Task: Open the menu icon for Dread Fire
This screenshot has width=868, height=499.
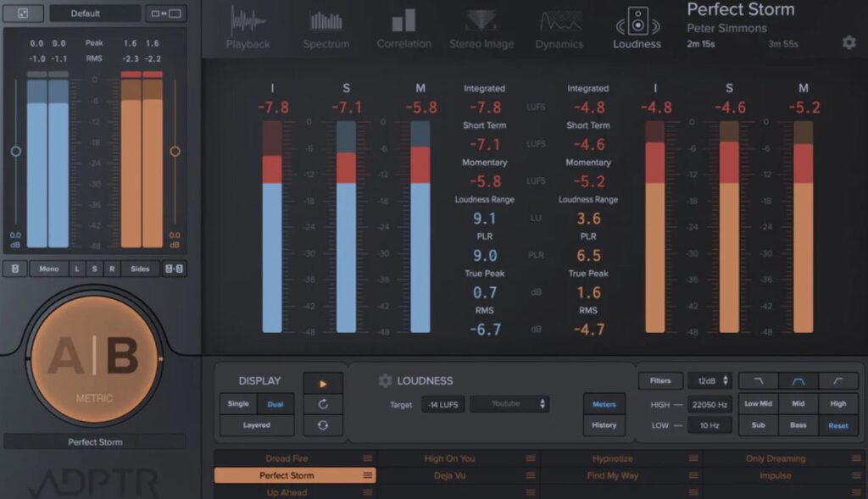Action: pyautogui.click(x=368, y=458)
